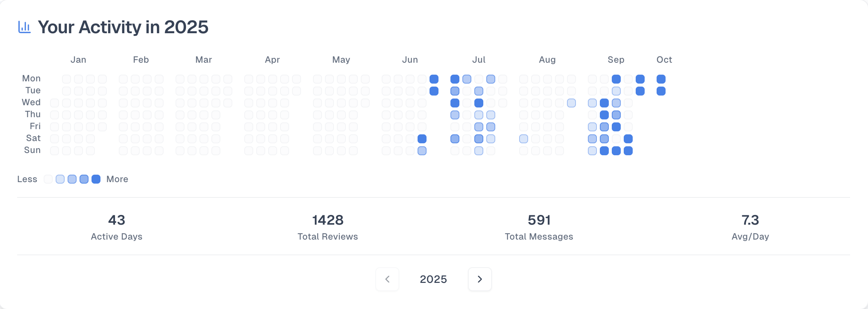This screenshot has height=309, width=868.
Task: Click the second-lightest blue legend square
Action: pos(60,179)
